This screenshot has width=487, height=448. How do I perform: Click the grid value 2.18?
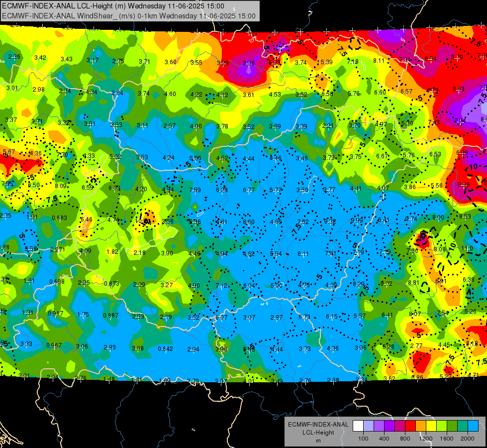139,252
